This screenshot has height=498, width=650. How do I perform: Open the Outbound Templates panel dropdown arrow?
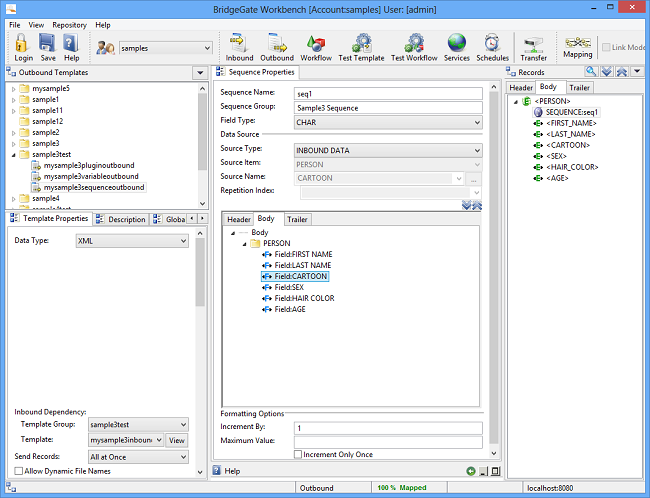(x=200, y=73)
